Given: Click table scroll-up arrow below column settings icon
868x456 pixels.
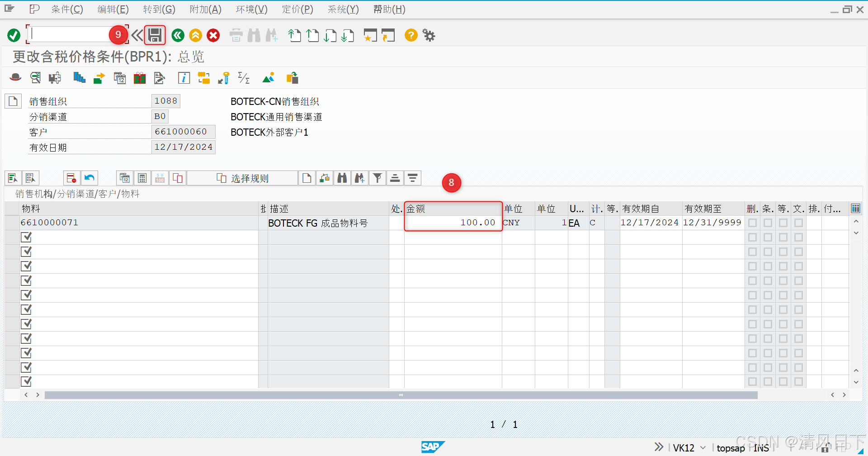Looking at the screenshot, I should tap(856, 222).
